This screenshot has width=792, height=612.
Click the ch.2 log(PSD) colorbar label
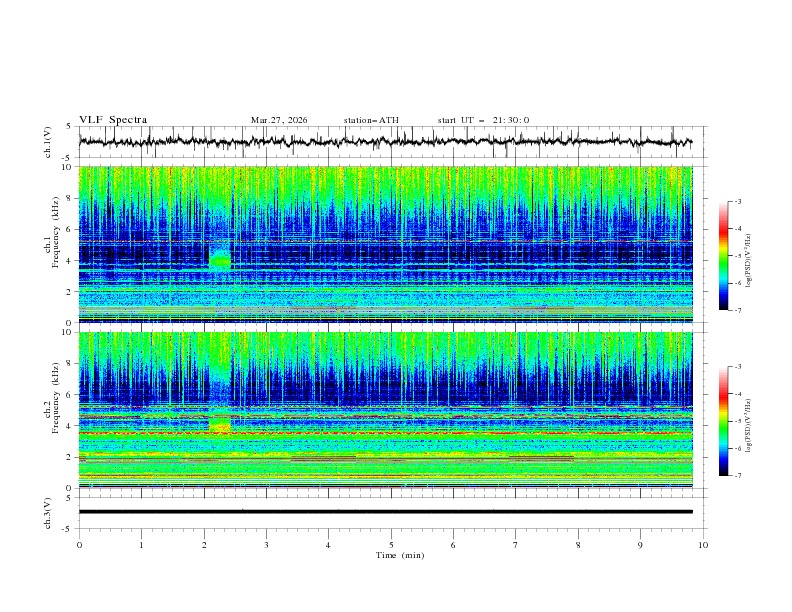pos(749,426)
